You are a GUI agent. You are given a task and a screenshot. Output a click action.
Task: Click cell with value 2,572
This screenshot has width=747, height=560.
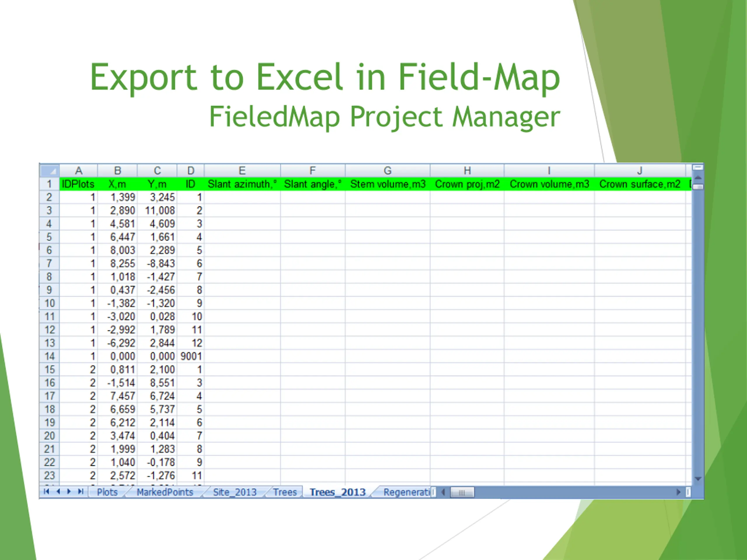(x=118, y=475)
